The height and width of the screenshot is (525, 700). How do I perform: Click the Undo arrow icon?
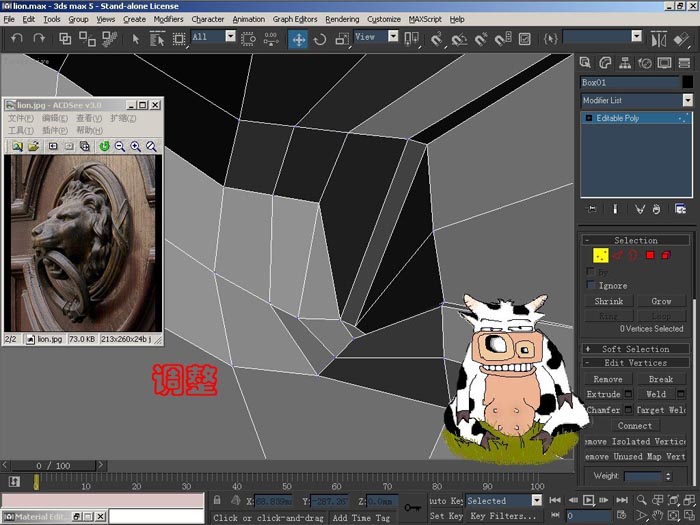pyautogui.click(x=17, y=39)
